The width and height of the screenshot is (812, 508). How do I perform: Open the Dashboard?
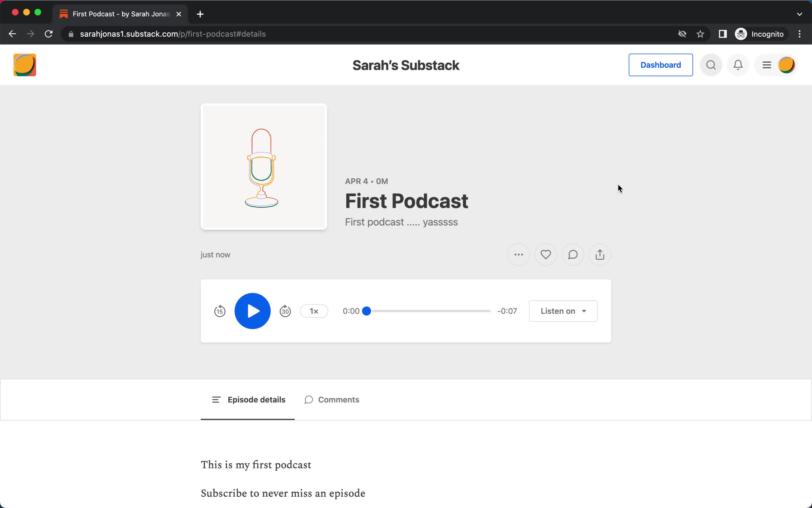(660, 65)
